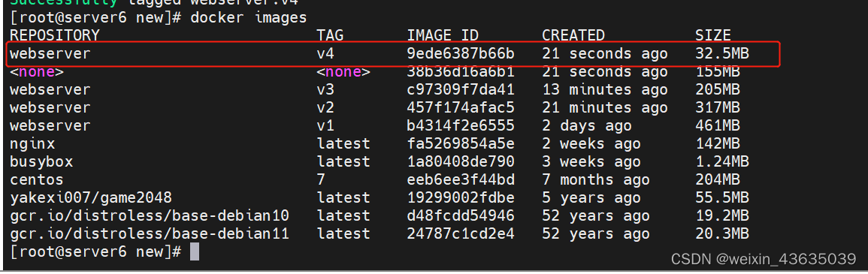Click the REPOSITORY column header

coord(54,36)
